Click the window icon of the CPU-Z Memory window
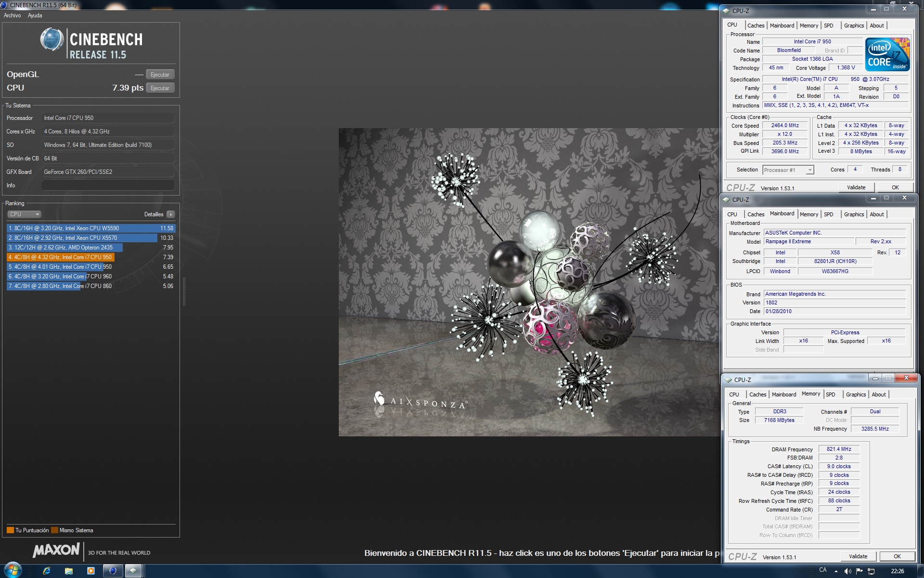This screenshot has width=924, height=578. [728, 380]
